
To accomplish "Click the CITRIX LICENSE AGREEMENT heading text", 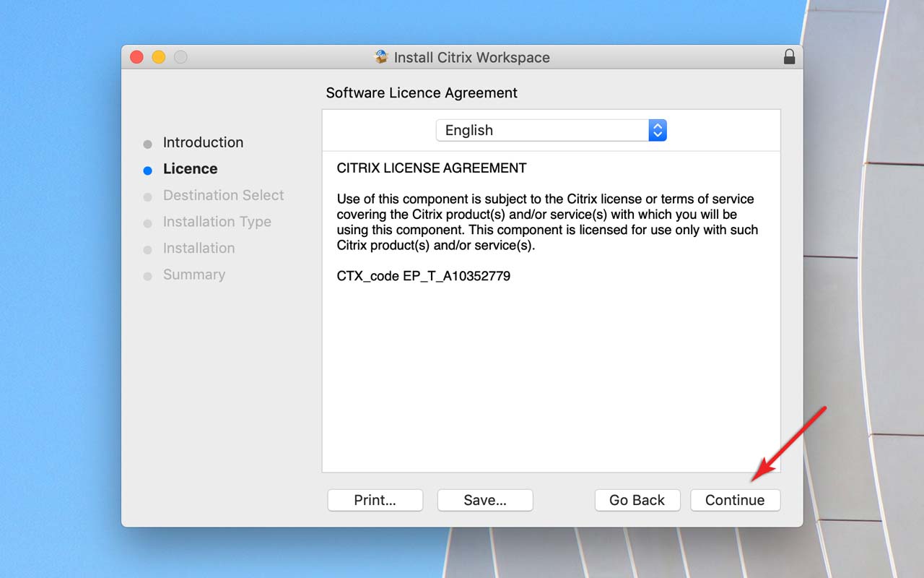I will tap(431, 168).
